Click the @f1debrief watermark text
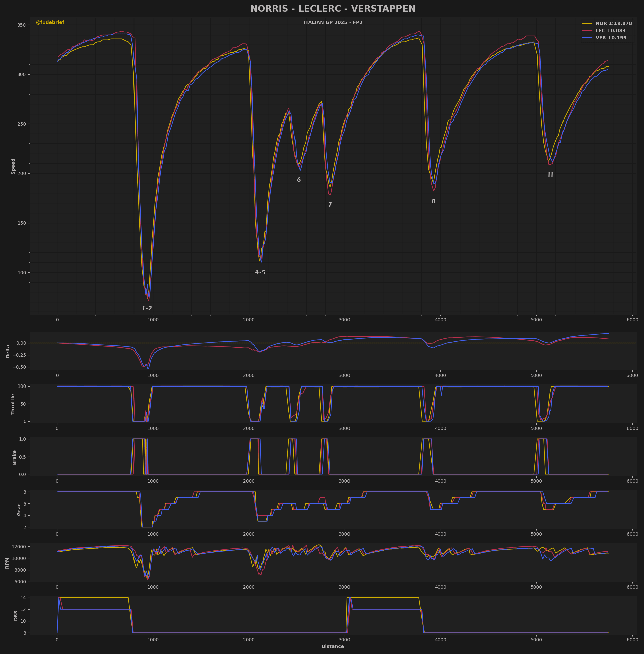644x654 pixels. tap(50, 23)
